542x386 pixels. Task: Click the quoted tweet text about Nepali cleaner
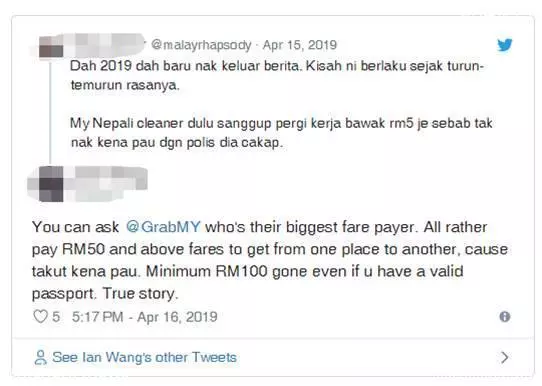tap(281, 133)
